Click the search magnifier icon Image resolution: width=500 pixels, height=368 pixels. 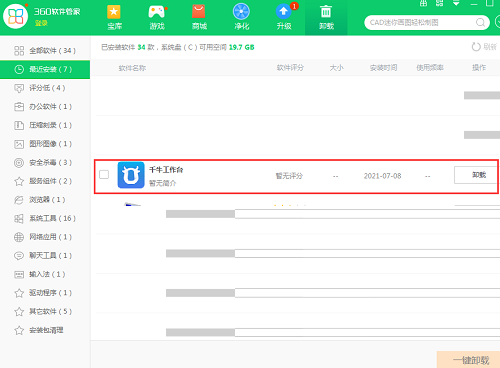click(x=480, y=23)
